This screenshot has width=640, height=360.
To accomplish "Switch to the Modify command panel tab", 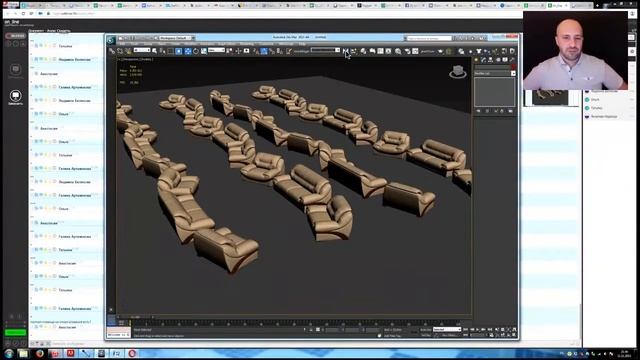I will point(483,60).
